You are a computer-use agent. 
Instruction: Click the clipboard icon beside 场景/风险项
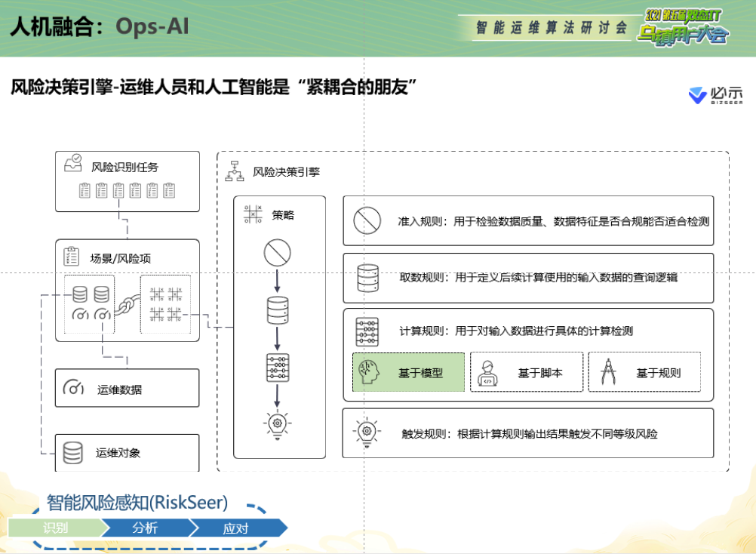[x=72, y=257]
